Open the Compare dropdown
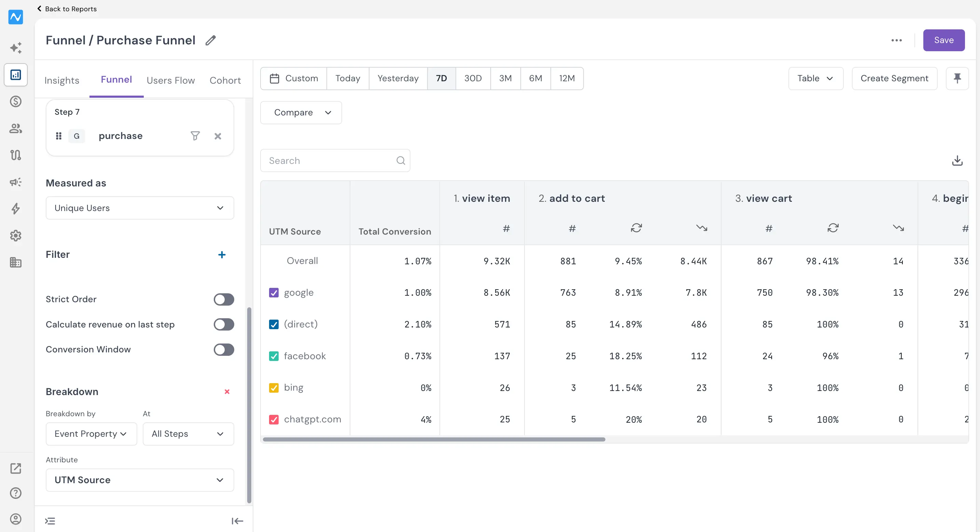The height and width of the screenshot is (532, 980). point(301,113)
